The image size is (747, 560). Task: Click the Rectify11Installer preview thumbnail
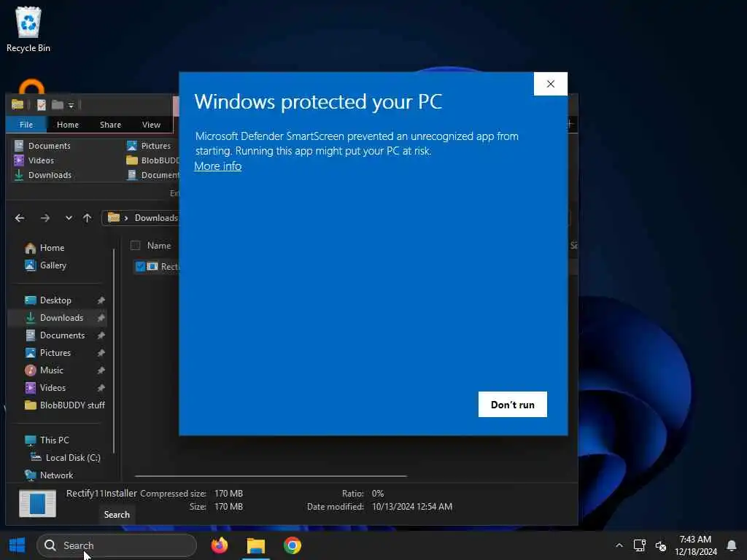[x=37, y=503]
